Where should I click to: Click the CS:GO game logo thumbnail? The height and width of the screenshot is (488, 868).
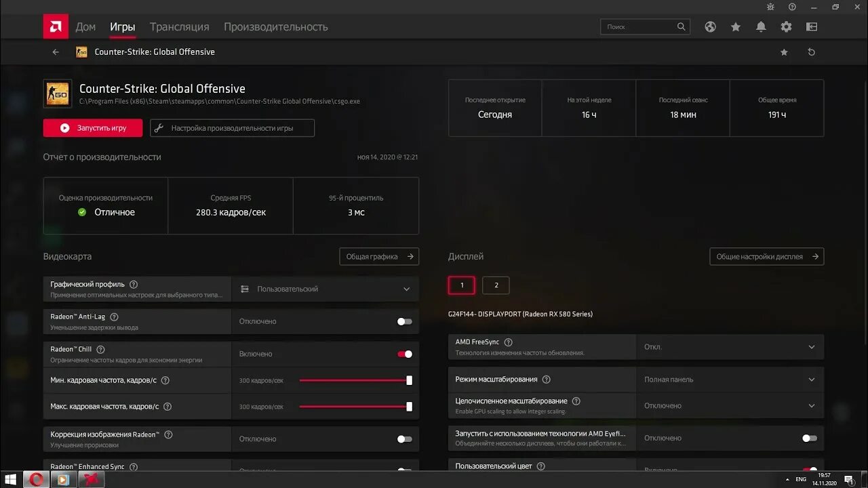click(x=58, y=94)
